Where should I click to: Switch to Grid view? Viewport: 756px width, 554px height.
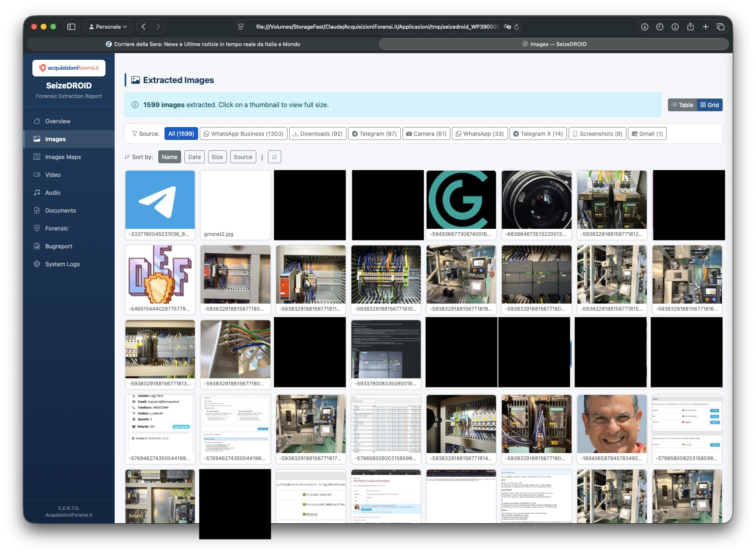coord(709,105)
